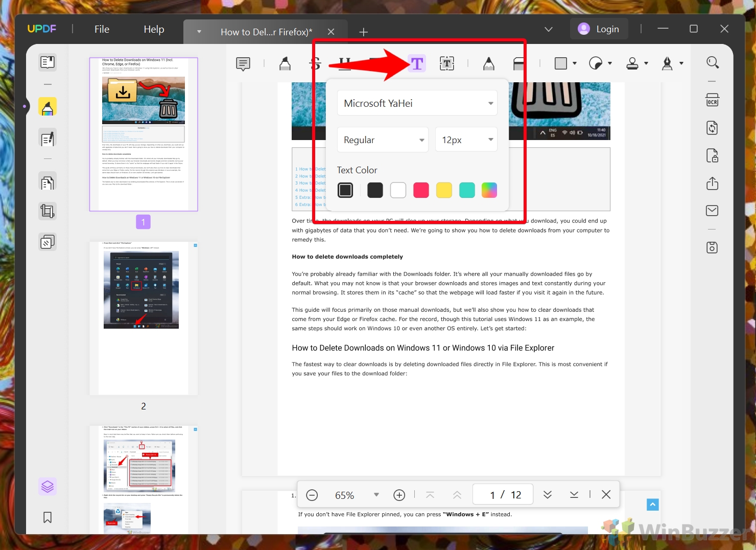Open the Sticker tool

(x=596, y=63)
